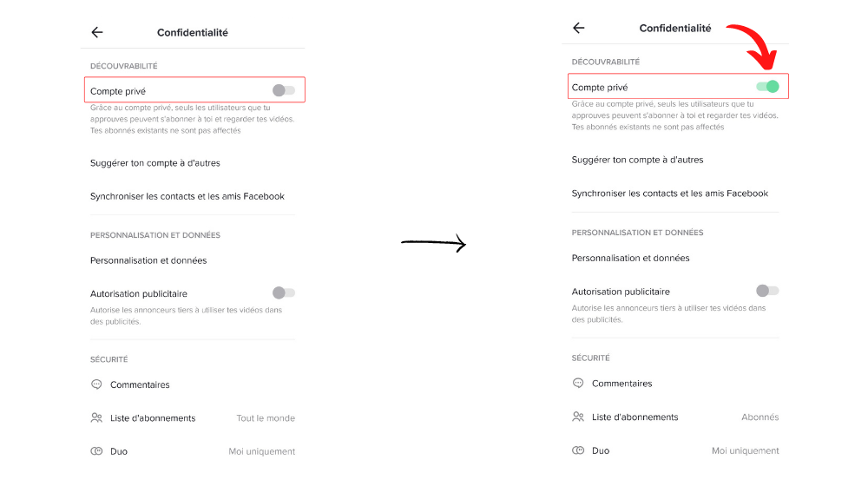Open the 'Abonnés' subscriptions list option
868x486 pixels.
(x=759, y=417)
